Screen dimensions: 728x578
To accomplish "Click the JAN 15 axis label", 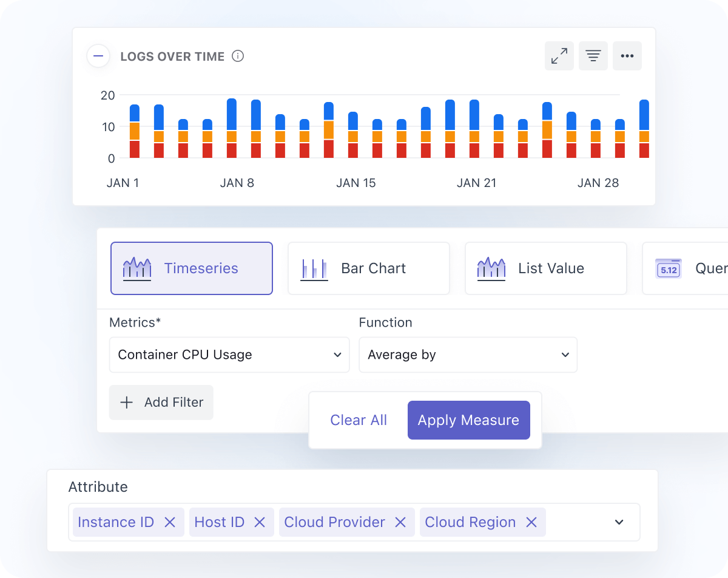I will coord(356,183).
